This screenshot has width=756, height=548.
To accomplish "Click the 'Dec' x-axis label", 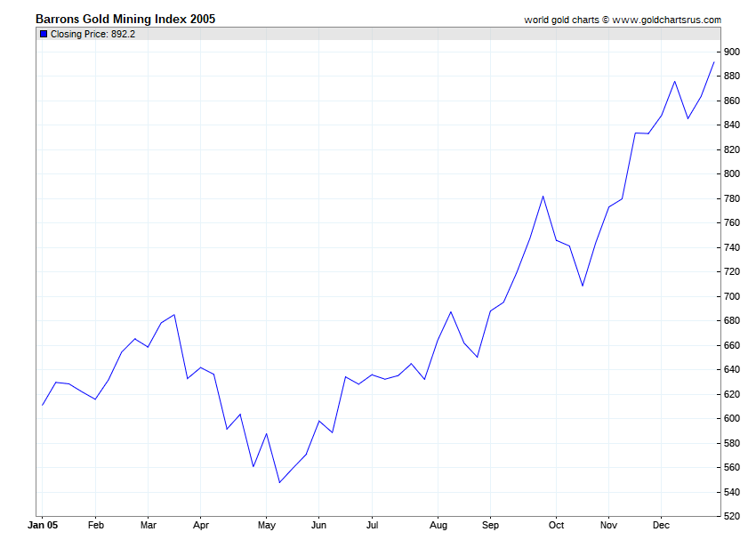I will 661,525.
